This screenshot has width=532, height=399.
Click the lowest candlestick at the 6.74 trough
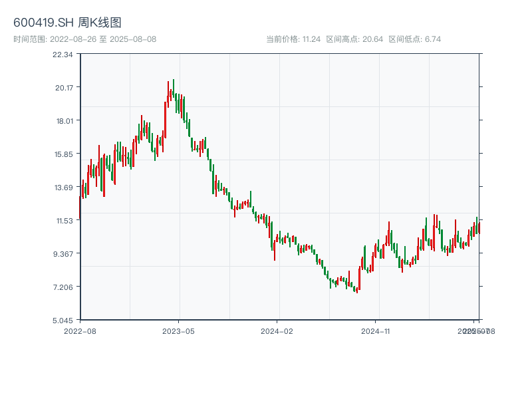coord(357,290)
